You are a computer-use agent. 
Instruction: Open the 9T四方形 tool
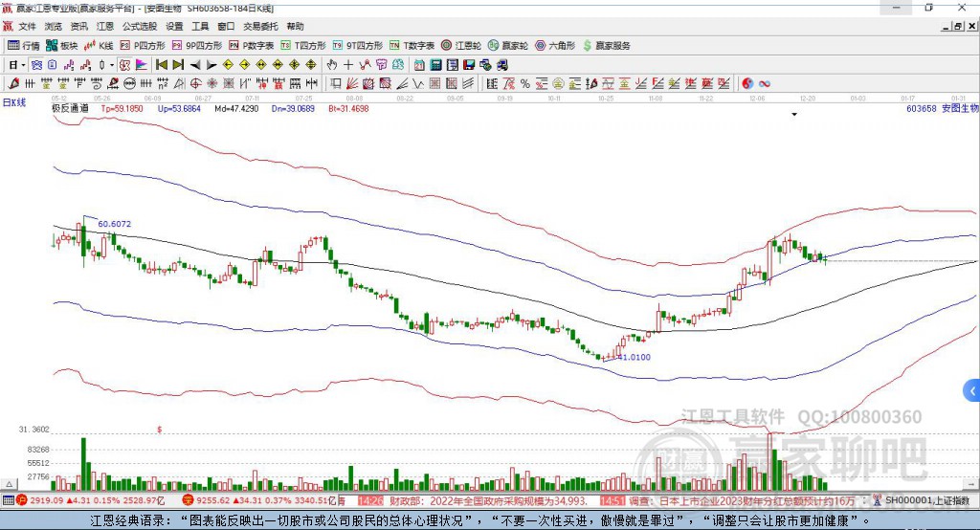coord(358,46)
